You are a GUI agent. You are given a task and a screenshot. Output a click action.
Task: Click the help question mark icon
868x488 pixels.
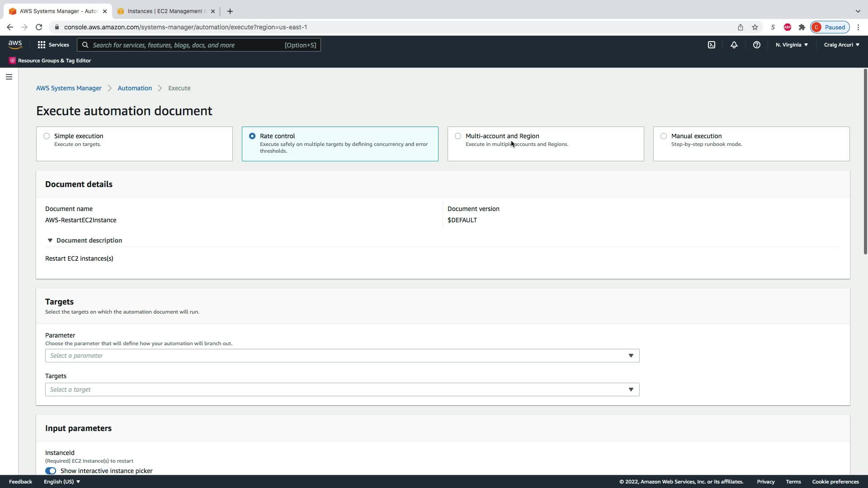point(756,45)
